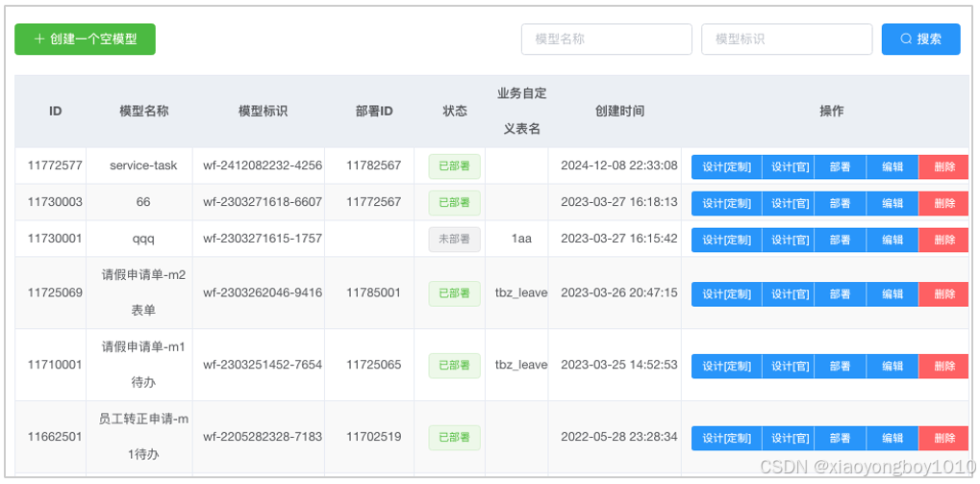The width and height of the screenshot is (980, 484).
Task: Focus the 模型名称 search field
Action: click(x=606, y=38)
